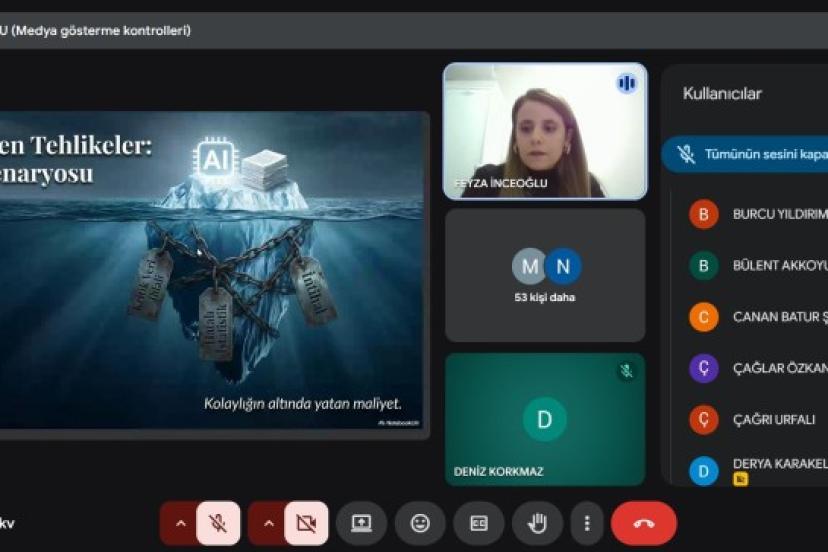Click Feyza İnceoğlu's video tile
The height and width of the screenshot is (552, 828).
click(545, 130)
